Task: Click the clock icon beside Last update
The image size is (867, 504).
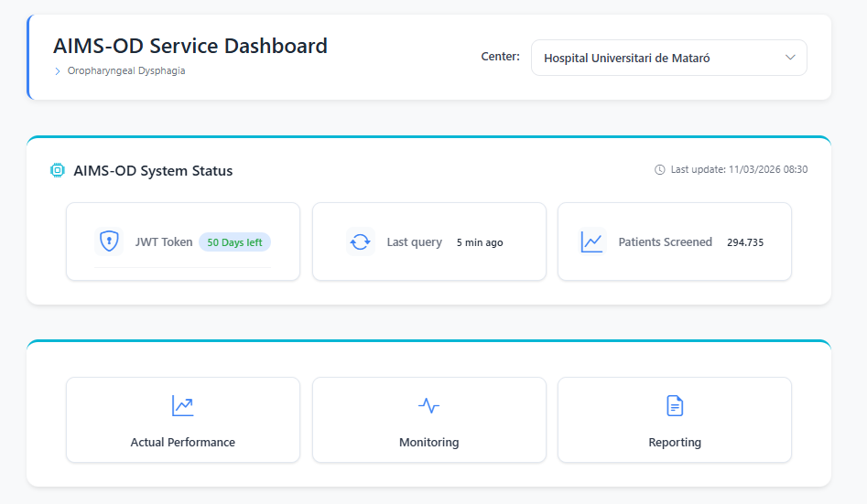Action: tap(660, 169)
